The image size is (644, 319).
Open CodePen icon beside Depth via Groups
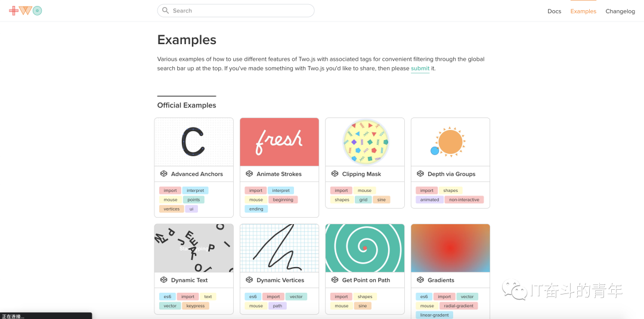(x=420, y=174)
